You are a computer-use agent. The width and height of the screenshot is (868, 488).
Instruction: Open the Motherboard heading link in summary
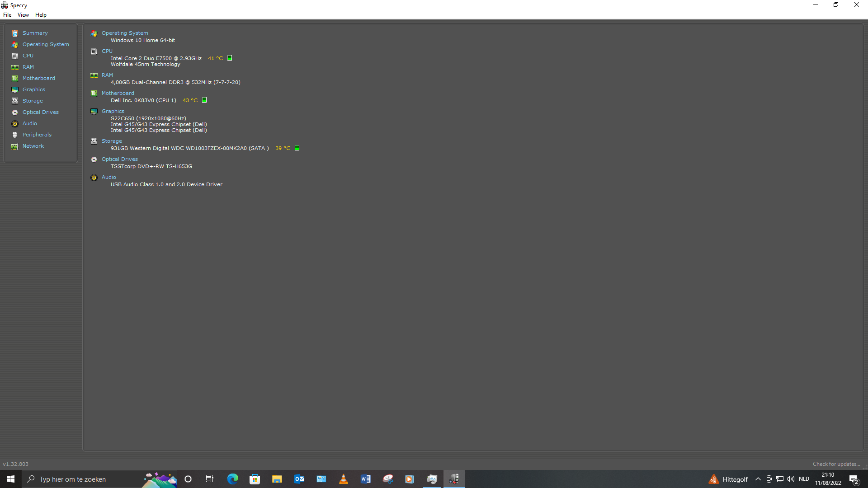click(x=118, y=93)
